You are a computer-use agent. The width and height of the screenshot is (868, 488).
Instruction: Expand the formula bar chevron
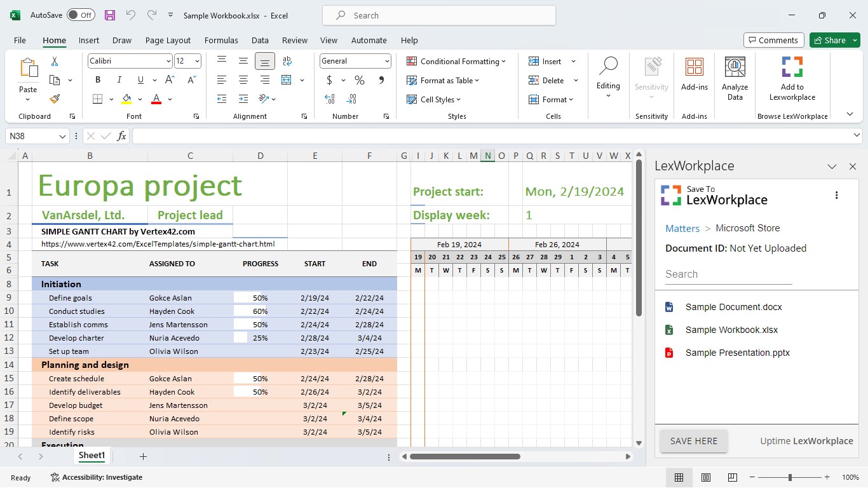pyautogui.click(x=856, y=136)
